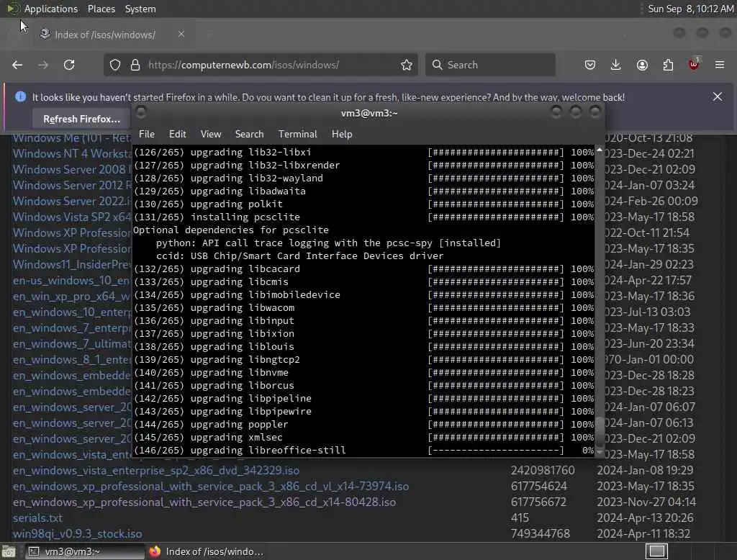Click the date 2024-Apr-13 20:26
This screenshot has height=560, width=737.
tap(645, 518)
